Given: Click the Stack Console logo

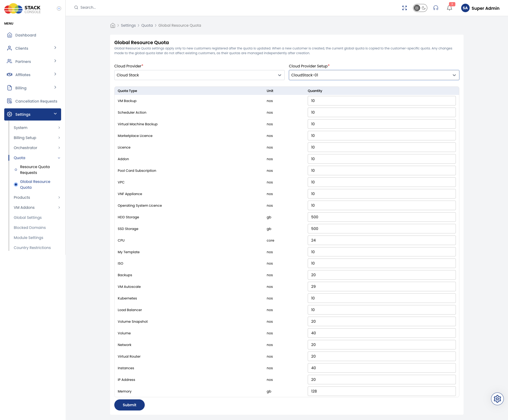Looking at the screenshot, I should 22,8.
